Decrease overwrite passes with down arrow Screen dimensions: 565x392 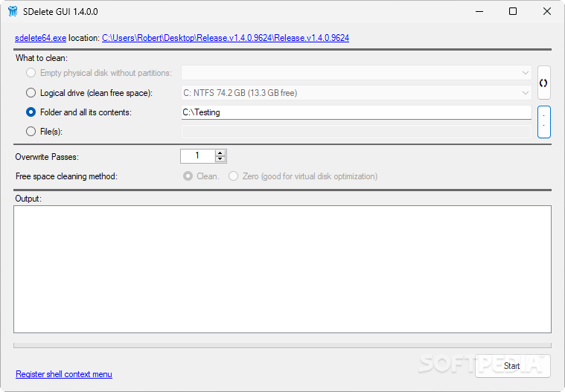point(220,159)
